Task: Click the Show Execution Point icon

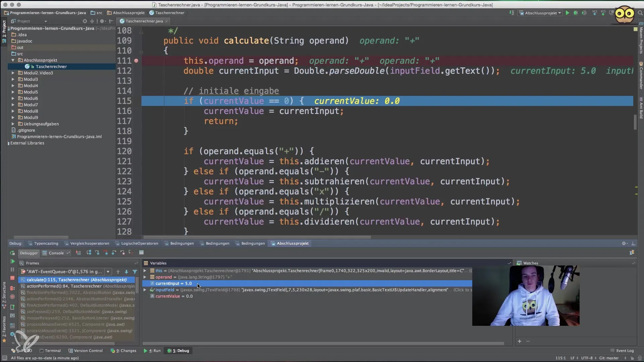Action: 78,253
